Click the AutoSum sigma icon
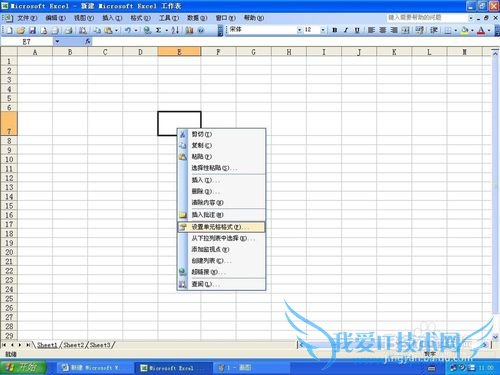 pos(158,30)
